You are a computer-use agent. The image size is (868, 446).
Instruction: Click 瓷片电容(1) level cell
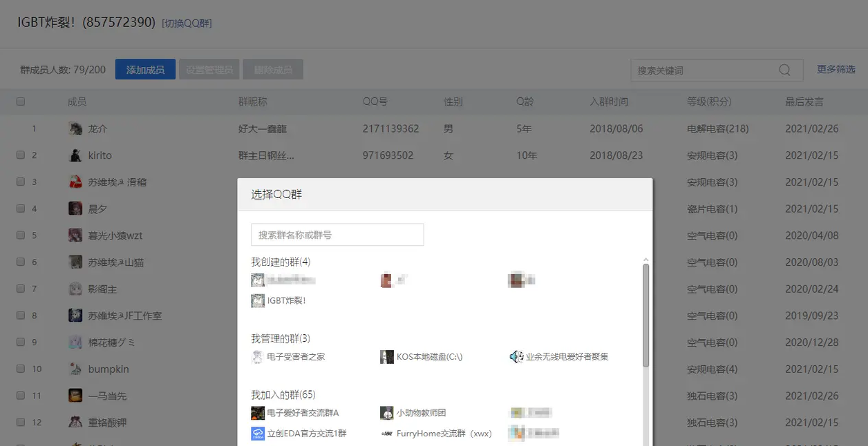tap(712, 209)
